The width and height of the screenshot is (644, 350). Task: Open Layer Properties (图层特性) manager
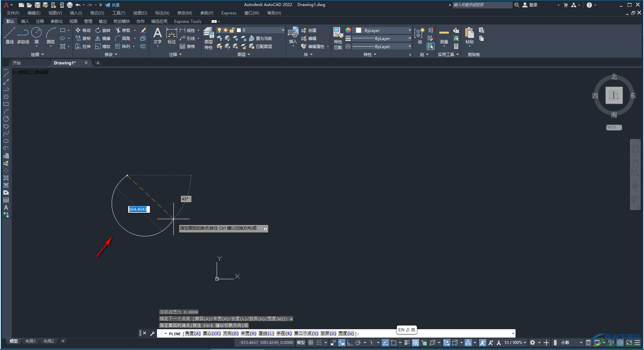(x=209, y=38)
